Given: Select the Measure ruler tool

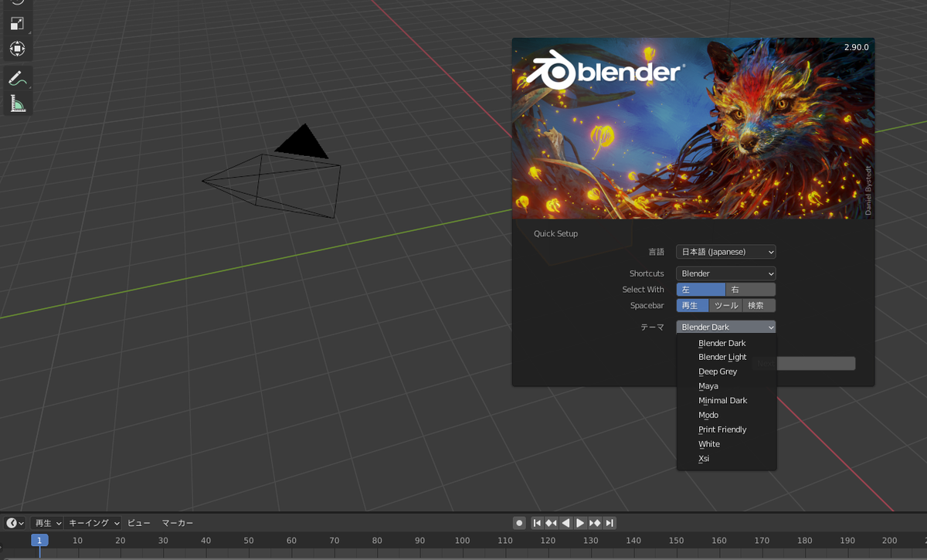Looking at the screenshot, I should pos(17,103).
